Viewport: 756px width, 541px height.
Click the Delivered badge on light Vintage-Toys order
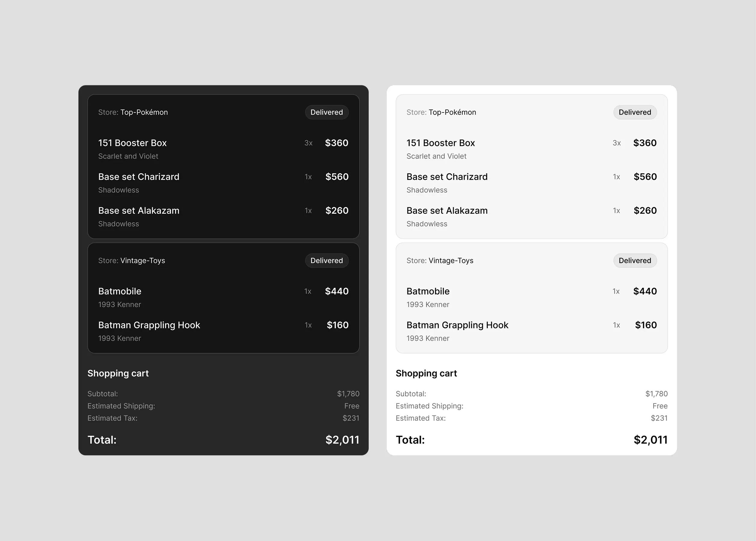[635, 261]
